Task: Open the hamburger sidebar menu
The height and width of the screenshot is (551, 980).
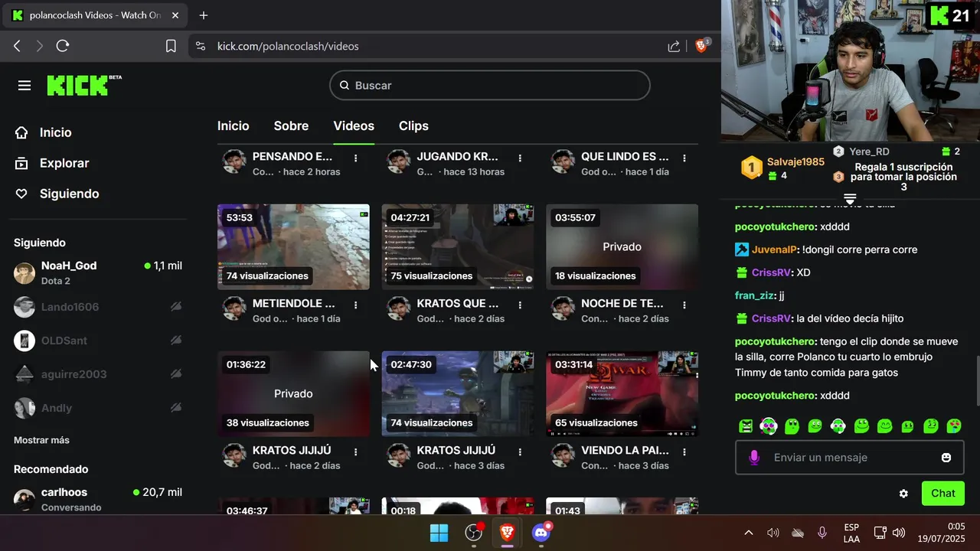Action: (x=24, y=86)
